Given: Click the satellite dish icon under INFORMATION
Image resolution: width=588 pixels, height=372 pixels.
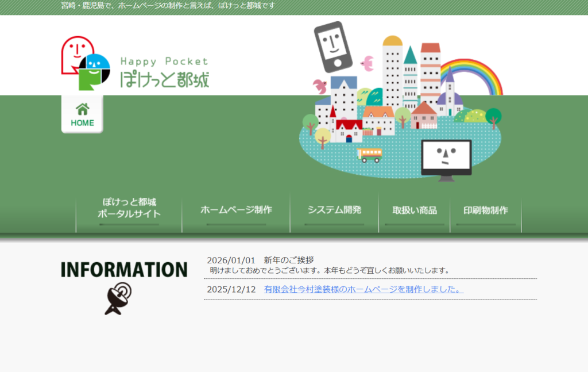Looking at the screenshot, I should tap(118, 298).
